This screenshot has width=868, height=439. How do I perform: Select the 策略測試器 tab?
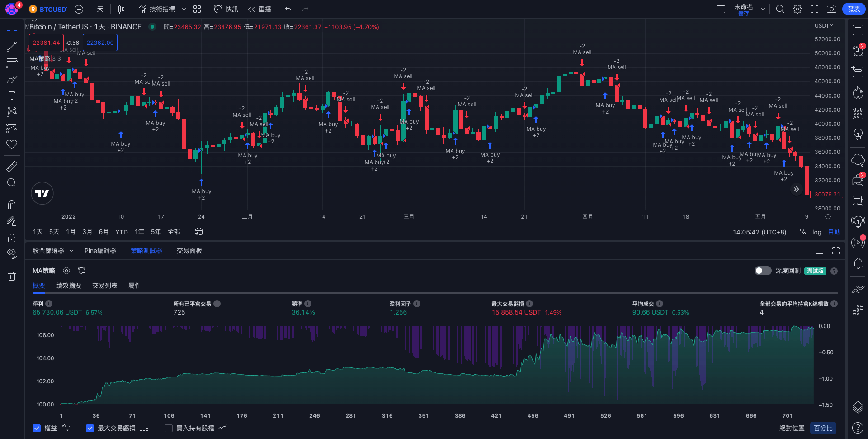tap(146, 251)
